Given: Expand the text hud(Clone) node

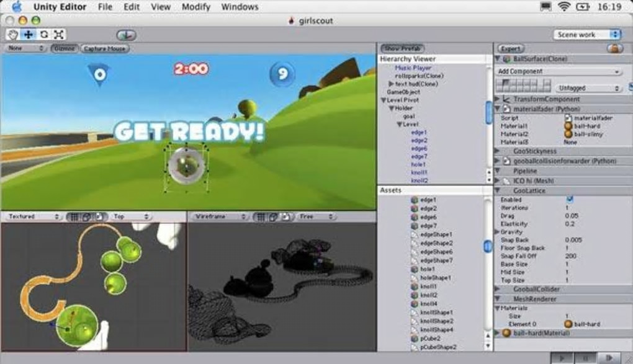Looking at the screenshot, I should 391,84.
